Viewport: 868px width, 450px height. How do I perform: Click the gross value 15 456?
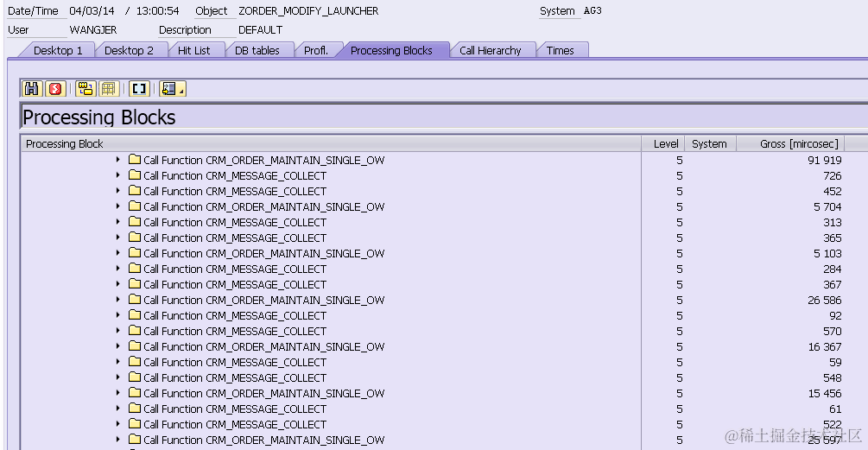[824, 393]
